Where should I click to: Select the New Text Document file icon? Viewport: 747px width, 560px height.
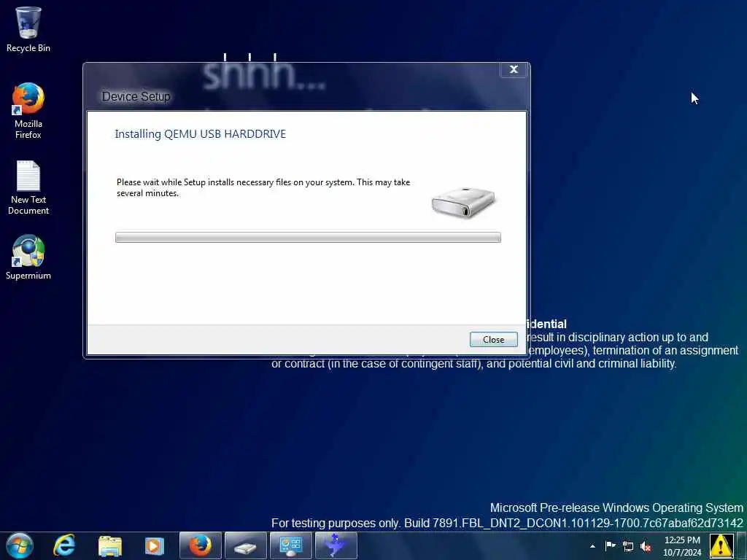[x=28, y=187]
